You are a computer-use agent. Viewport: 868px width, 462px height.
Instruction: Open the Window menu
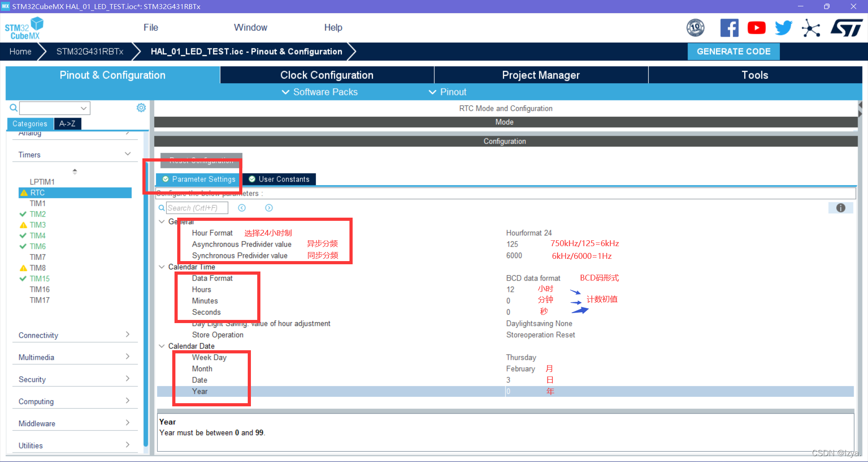[250, 28]
